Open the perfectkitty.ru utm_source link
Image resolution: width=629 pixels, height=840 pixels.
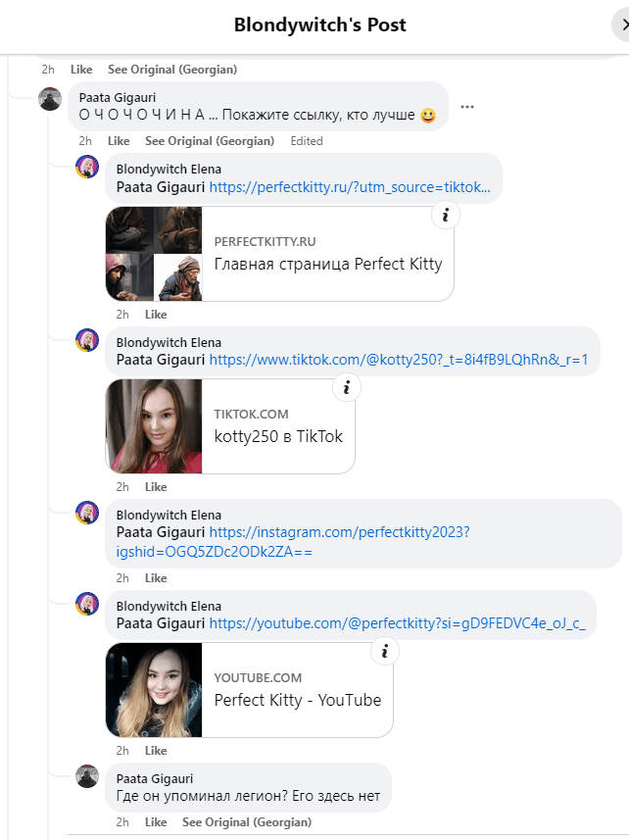point(350,187)
